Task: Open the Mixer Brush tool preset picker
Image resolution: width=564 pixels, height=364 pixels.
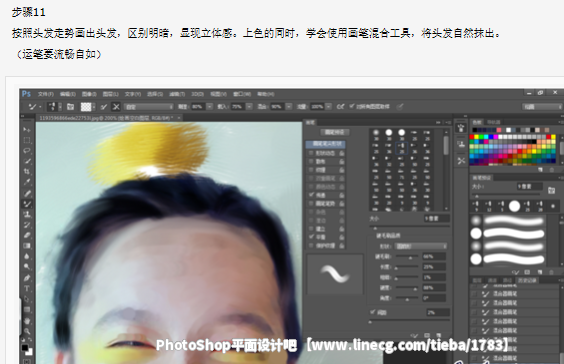Action: coord(35,107)
